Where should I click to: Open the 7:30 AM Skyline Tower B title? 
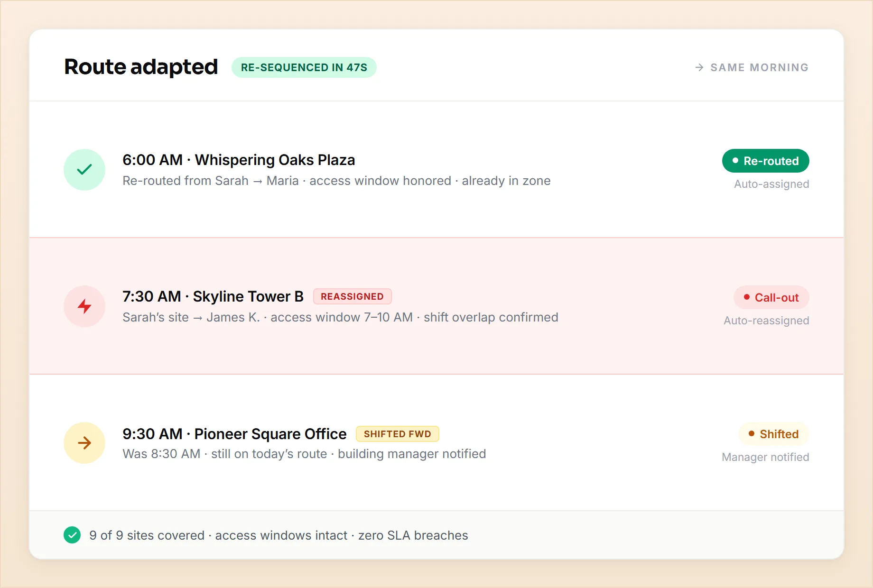[213, 296]
